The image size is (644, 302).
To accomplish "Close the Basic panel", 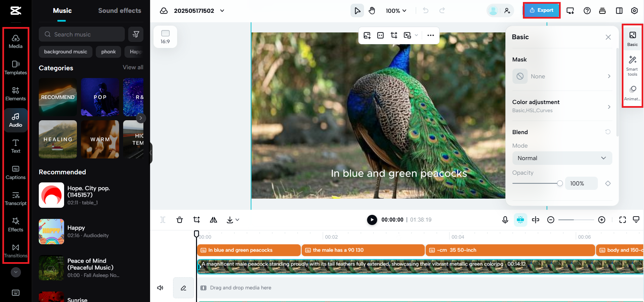I will [x=608, y=37].
